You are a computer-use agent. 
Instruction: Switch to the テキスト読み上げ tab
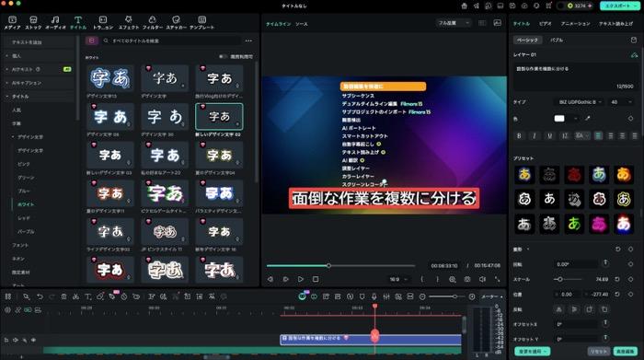[616, 24]
